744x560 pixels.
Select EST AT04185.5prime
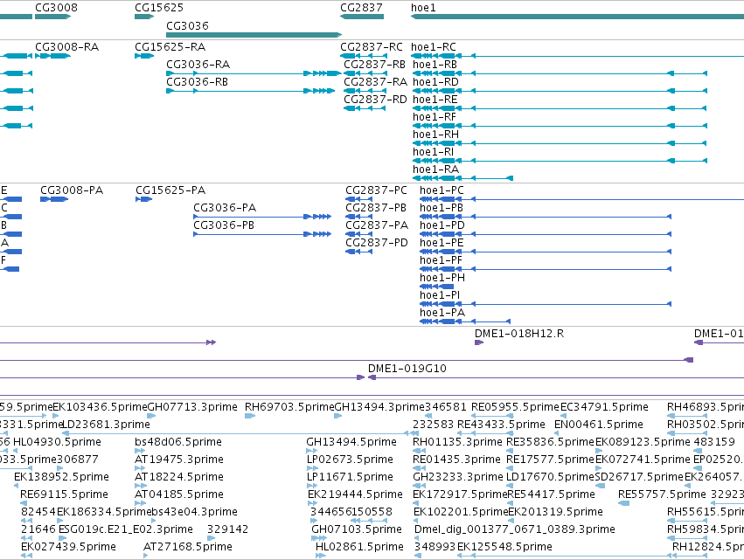179,494
